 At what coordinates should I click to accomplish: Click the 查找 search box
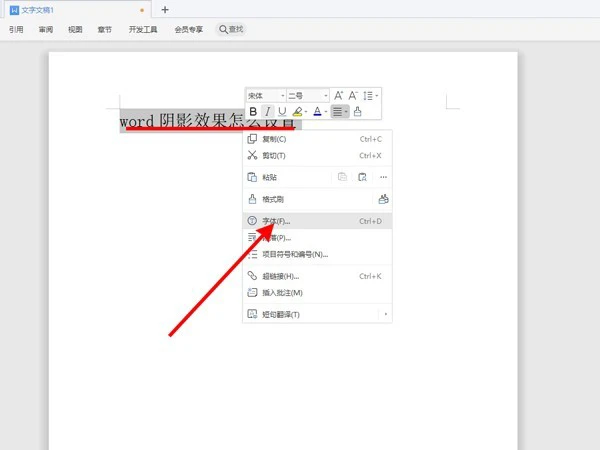click(231, 29)
